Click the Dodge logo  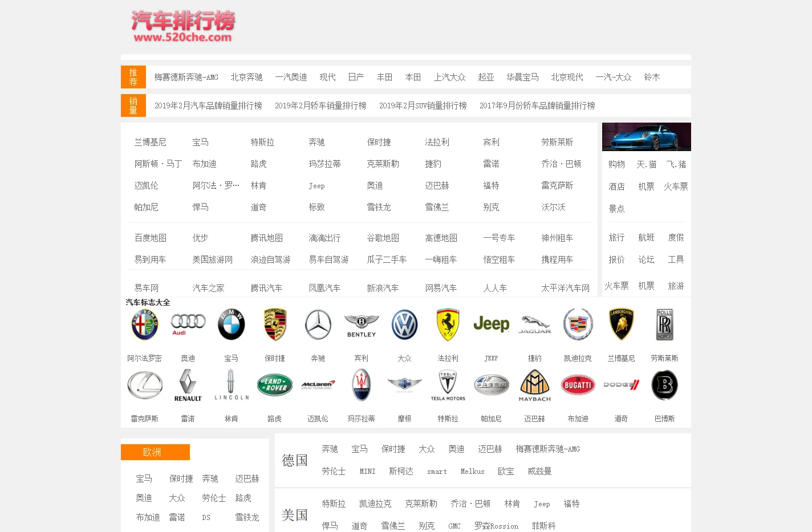point(622,385)
